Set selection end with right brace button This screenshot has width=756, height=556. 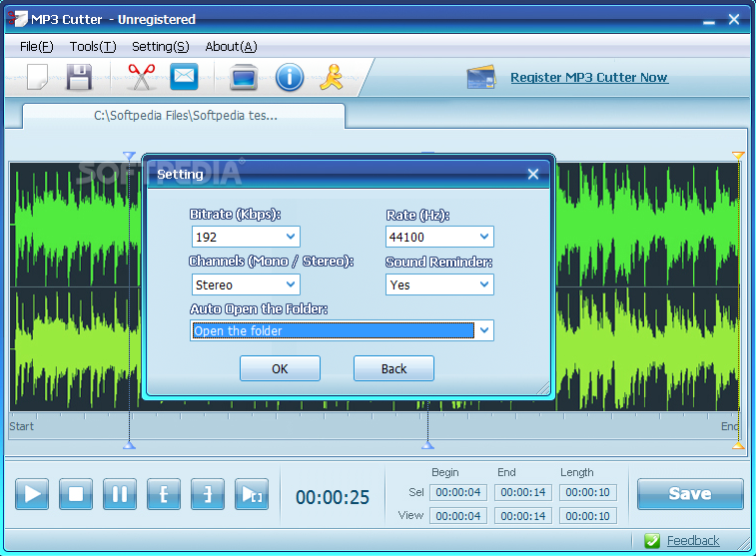point(208,494)
